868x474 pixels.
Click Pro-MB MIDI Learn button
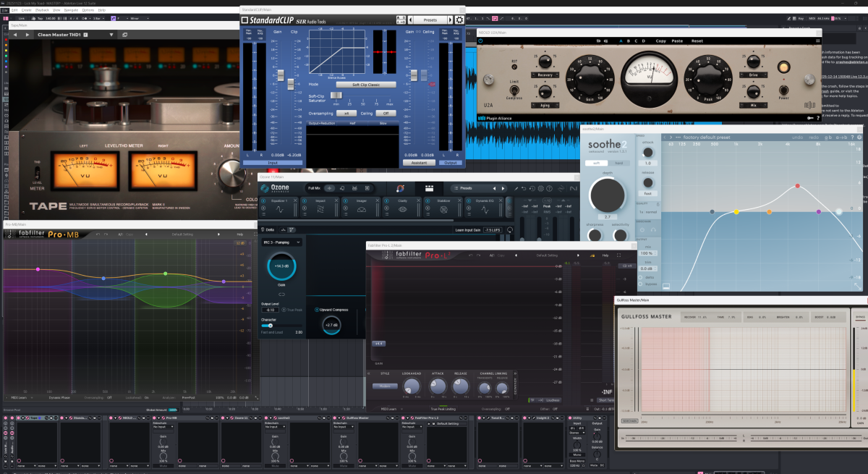pos(19,397)
